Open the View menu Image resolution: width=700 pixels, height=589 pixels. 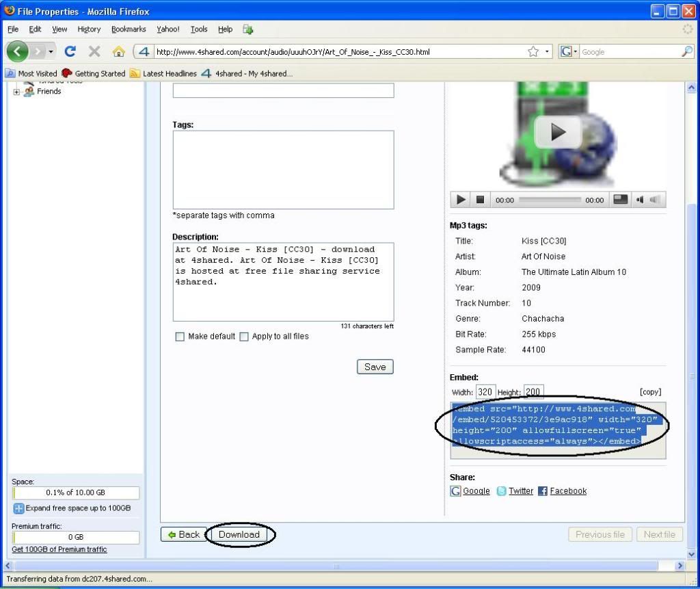coord(59,29)
